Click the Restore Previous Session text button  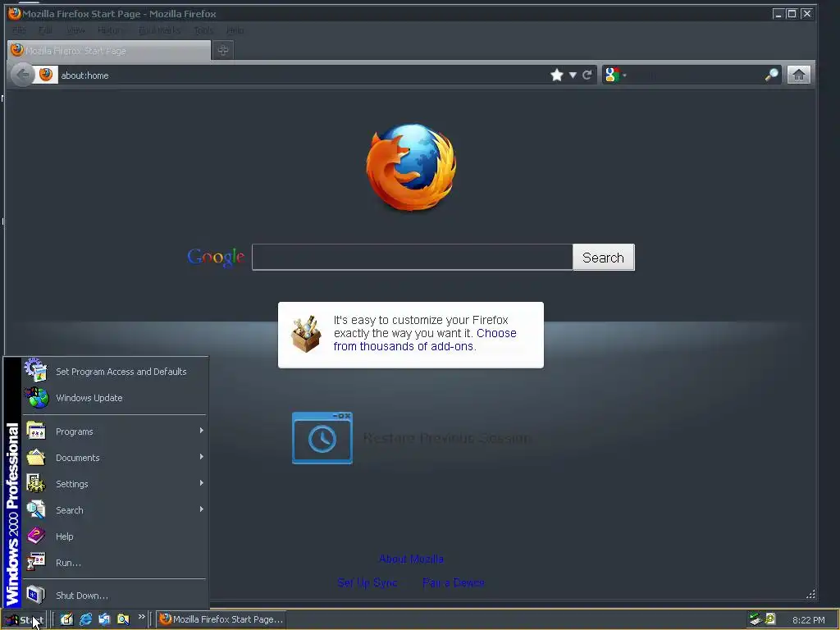coord(447,438)
